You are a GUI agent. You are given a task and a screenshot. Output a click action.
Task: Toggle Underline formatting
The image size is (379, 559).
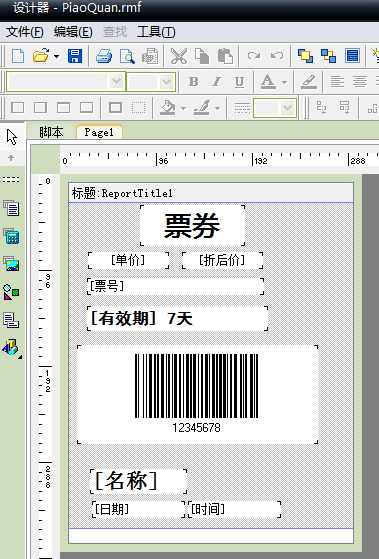239,82
